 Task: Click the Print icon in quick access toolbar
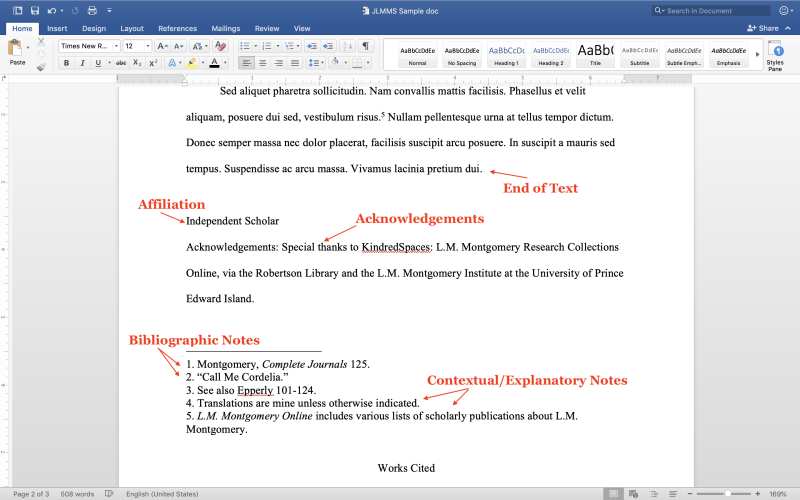pyautogui.click(x=94, y=10)
